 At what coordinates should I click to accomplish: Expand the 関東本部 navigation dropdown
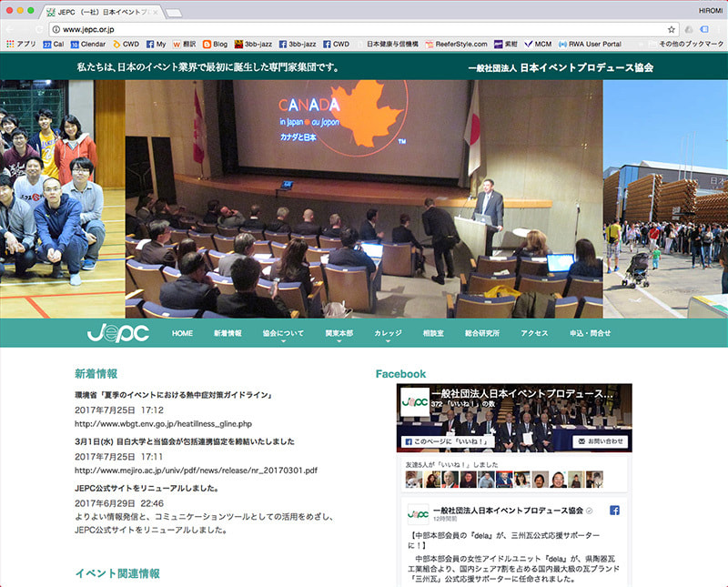[339, 334]
